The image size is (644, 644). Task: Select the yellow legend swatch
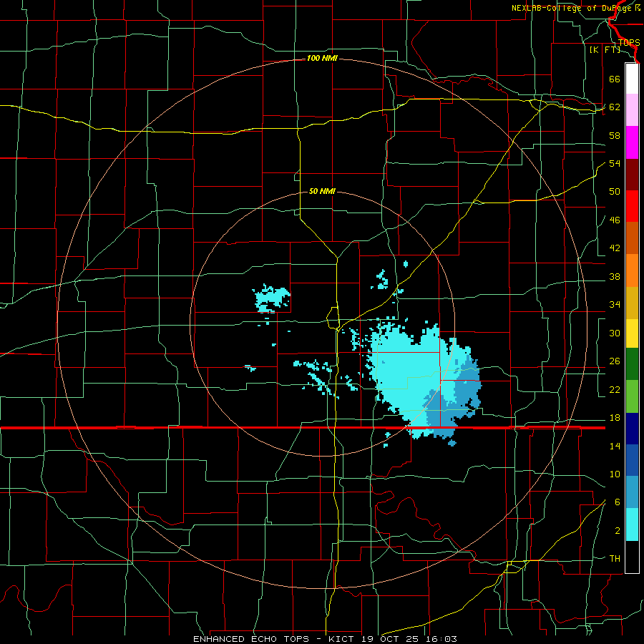coord(632,333)
